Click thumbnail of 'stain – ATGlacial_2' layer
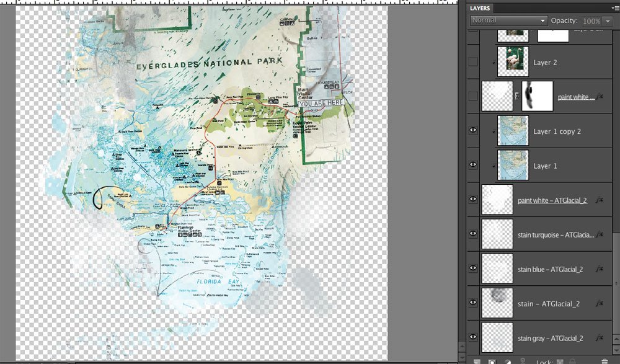620x364 pixels. 497,303
